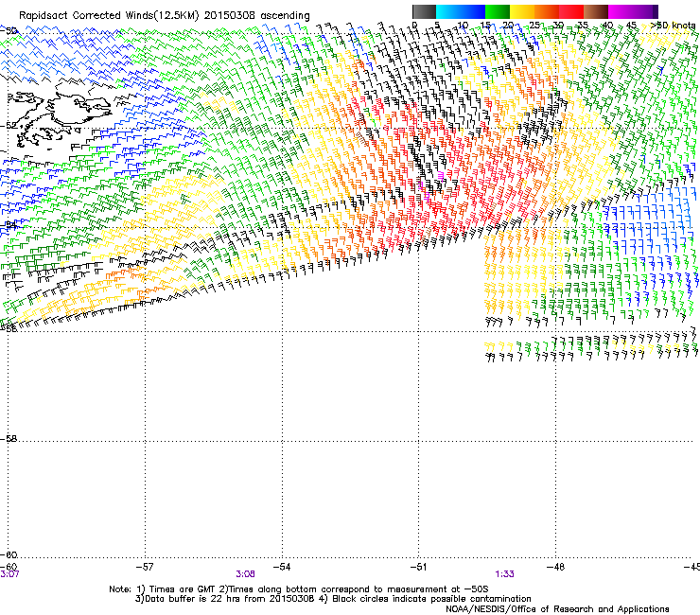Screen dimensions: 700x615
Task: Click the purple time stamp '3:08'
Action: click(x=245, y=574)
